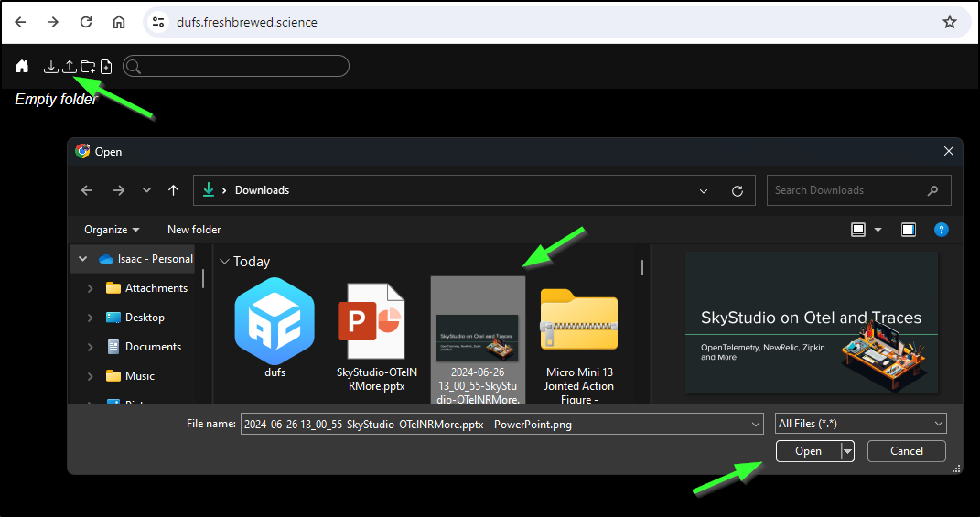Select the dufs file icon
This screenshot has width=980, height=517.
click(x=275, y=329)
